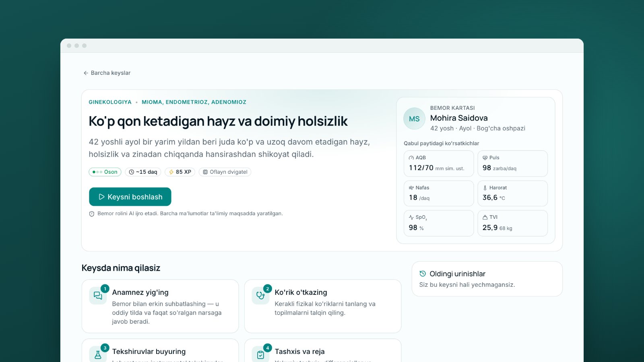Click the 25,9 TVI value
This screenshot has height=362, width=644.
point(490,228)
